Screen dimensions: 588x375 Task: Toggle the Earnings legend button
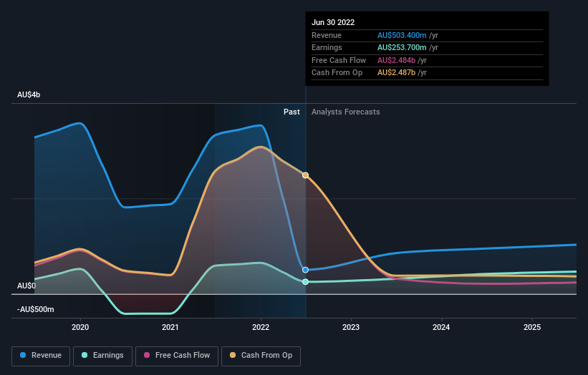coord(102,356)
